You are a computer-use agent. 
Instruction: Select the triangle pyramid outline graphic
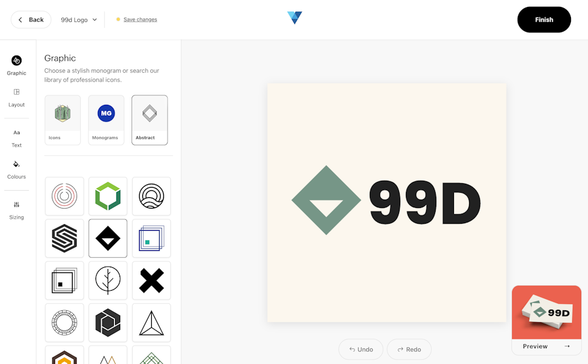(x=151, y=322)
